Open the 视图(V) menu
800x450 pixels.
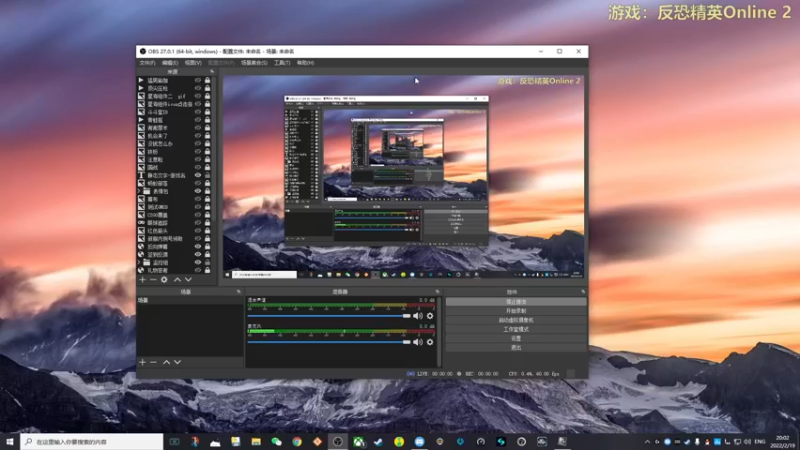pyautogui.click(x=193, y=63)
